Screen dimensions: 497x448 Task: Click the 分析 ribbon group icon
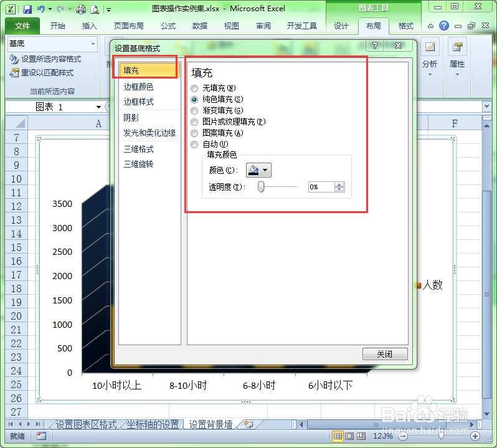(x=430, y=47)
